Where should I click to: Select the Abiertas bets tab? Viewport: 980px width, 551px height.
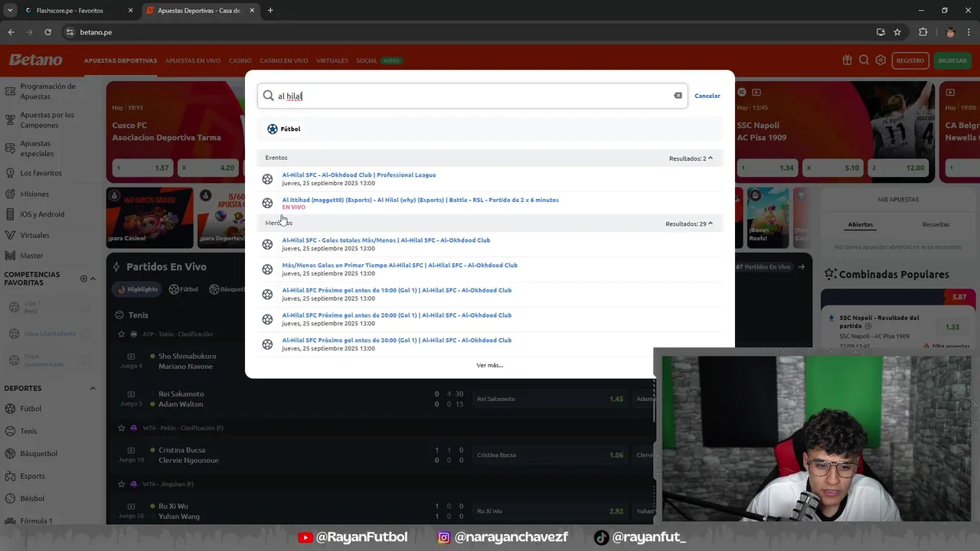point(861,224)
